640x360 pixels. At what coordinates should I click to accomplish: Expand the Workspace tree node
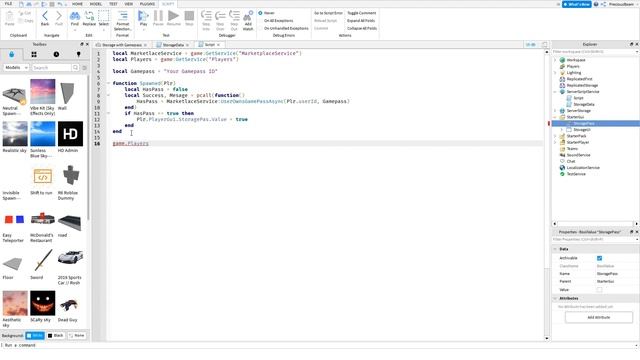click(555, 60)
